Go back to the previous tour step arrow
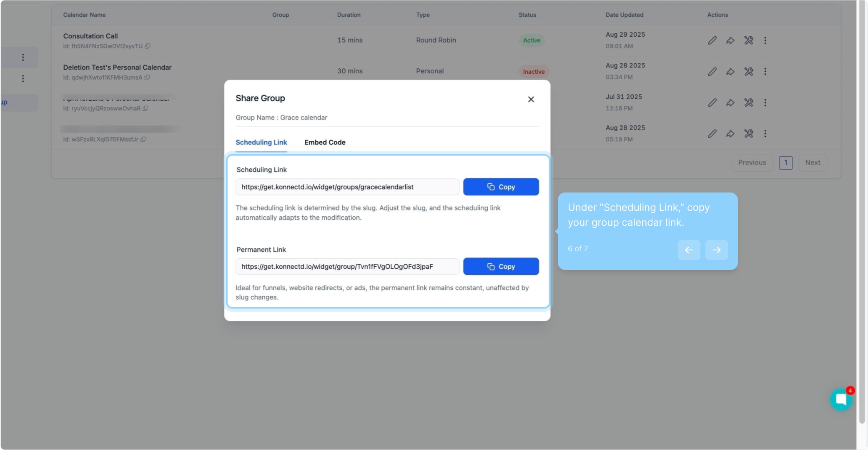 (689, 250)
